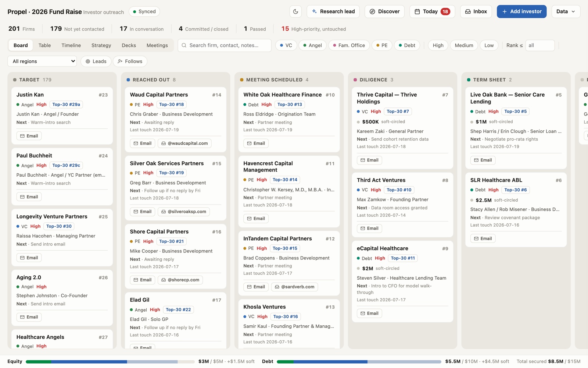This screenshot has height=368, width=588.
Task: Click the Synced status pill
Action: coord(144,11)
